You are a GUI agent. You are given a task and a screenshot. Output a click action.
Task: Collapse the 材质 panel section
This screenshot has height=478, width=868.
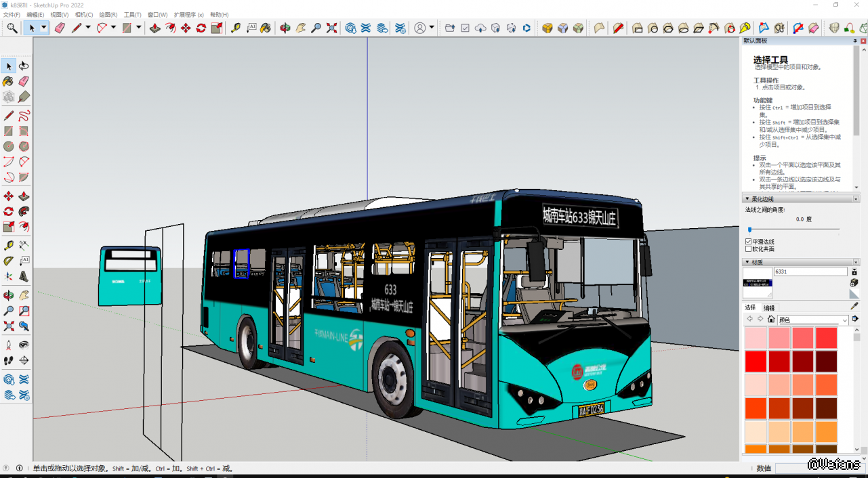point(747,262)
